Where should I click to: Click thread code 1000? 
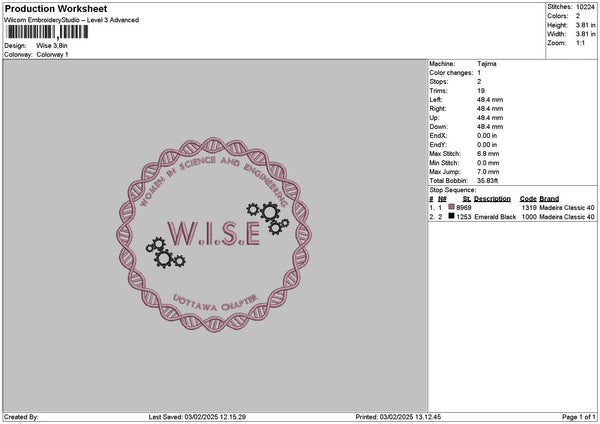pos(529,217)
